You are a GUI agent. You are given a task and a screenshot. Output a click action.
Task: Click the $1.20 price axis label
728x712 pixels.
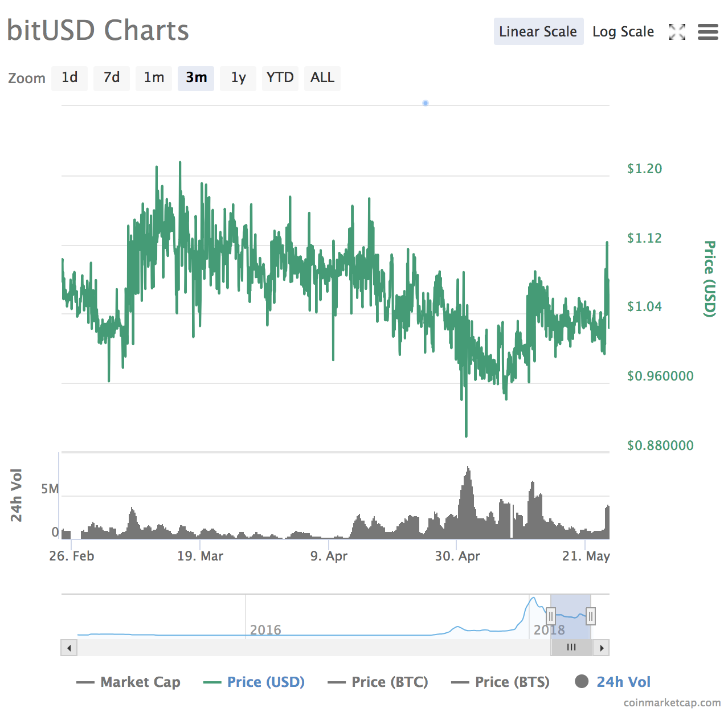point(645,169)
